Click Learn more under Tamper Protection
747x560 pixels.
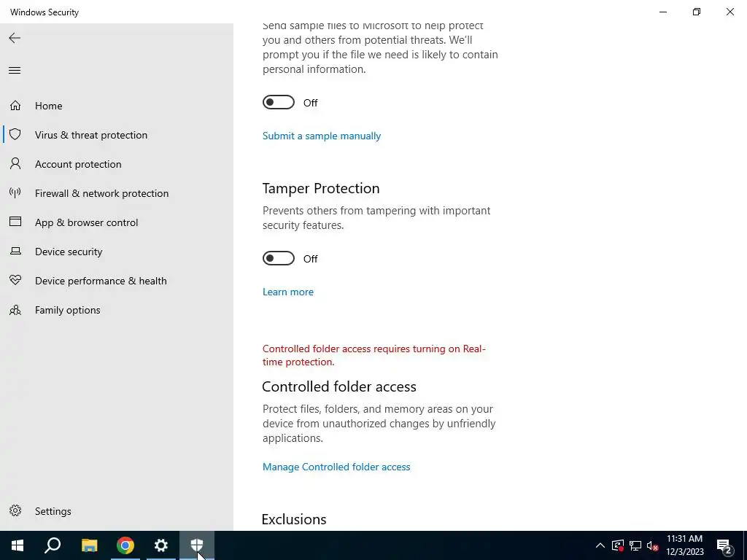point(287,292)
